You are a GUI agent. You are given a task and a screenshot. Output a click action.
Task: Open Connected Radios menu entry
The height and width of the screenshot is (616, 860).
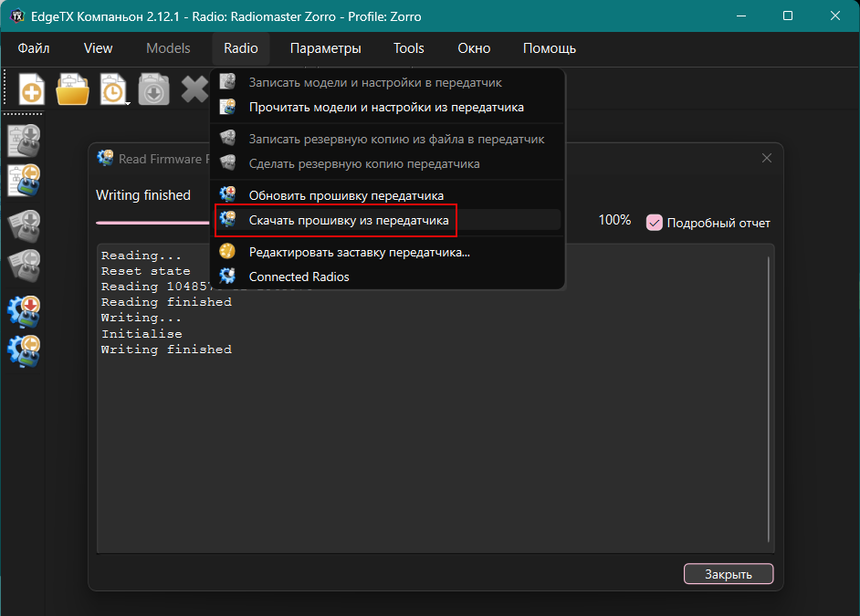tap(387, 277)
